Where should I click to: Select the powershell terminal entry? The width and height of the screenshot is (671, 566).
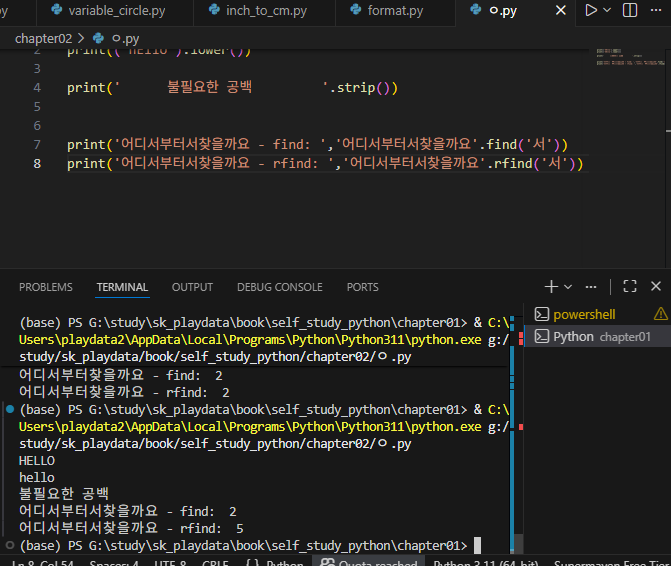point(597,314)
